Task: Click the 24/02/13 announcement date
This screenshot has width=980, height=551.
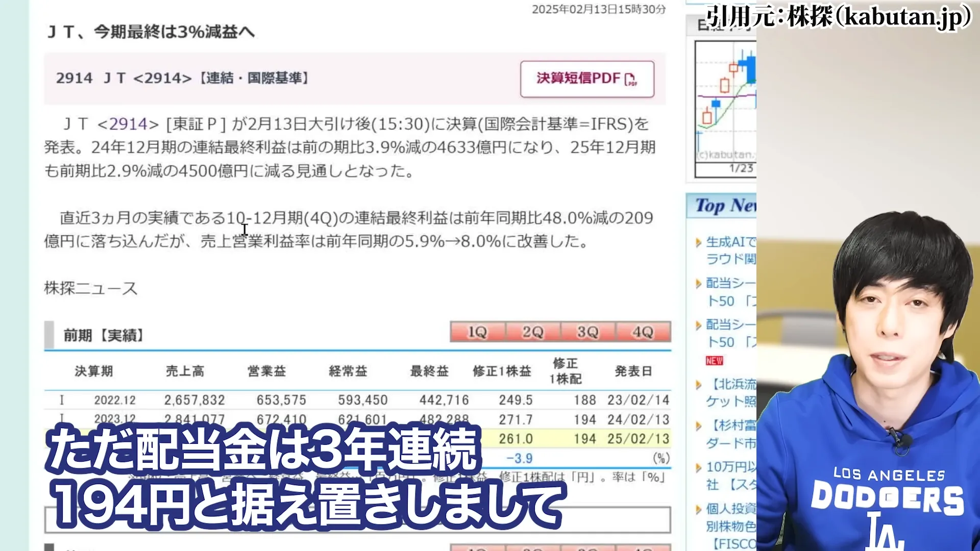Action: point(638,419)
